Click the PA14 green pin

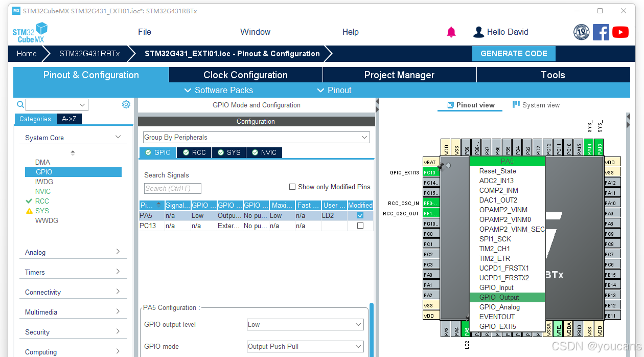coord(589,146)
